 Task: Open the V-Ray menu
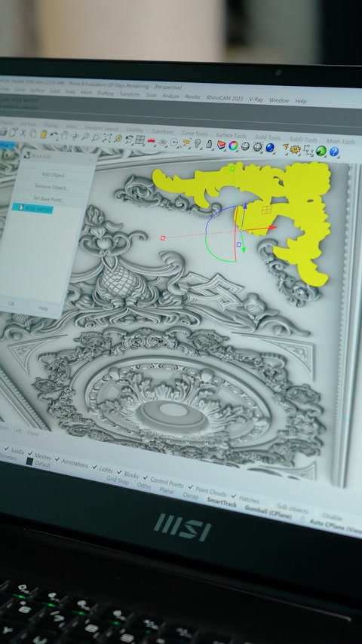tap(256, 100)
